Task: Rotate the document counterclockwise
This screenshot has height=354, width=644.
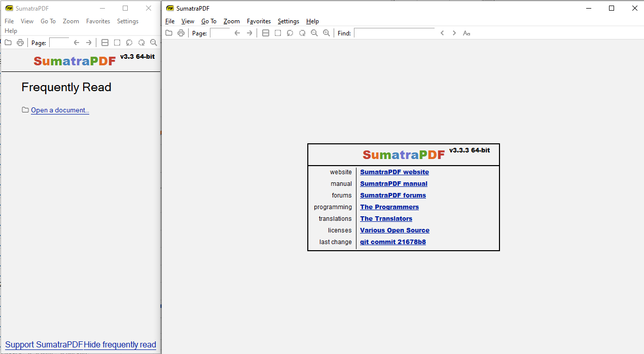Action: tap(290, 32)
